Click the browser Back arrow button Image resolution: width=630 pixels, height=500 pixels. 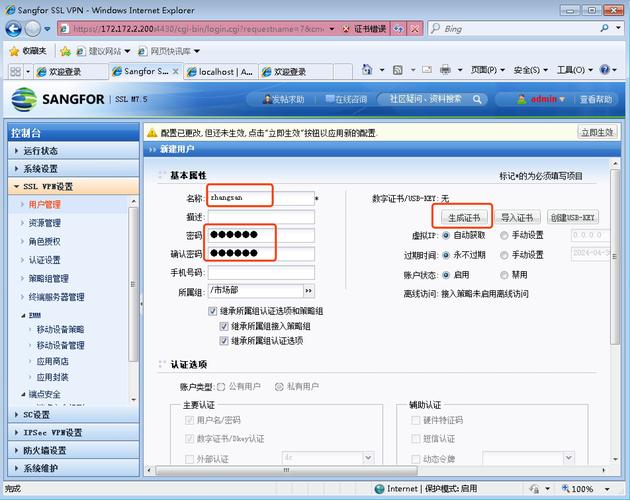(x=14, y=29)
